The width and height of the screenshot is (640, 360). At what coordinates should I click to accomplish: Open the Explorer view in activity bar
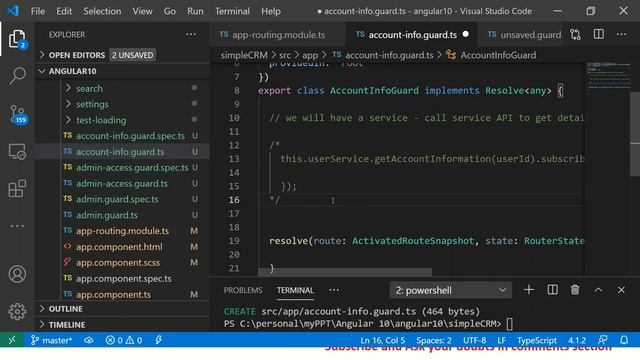point(17,39)
